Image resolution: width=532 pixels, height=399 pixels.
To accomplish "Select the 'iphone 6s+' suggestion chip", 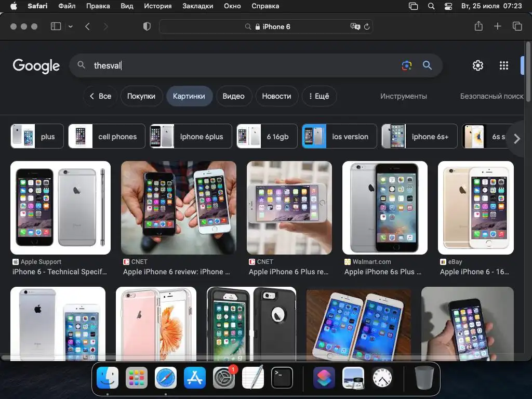I will 419,137.
